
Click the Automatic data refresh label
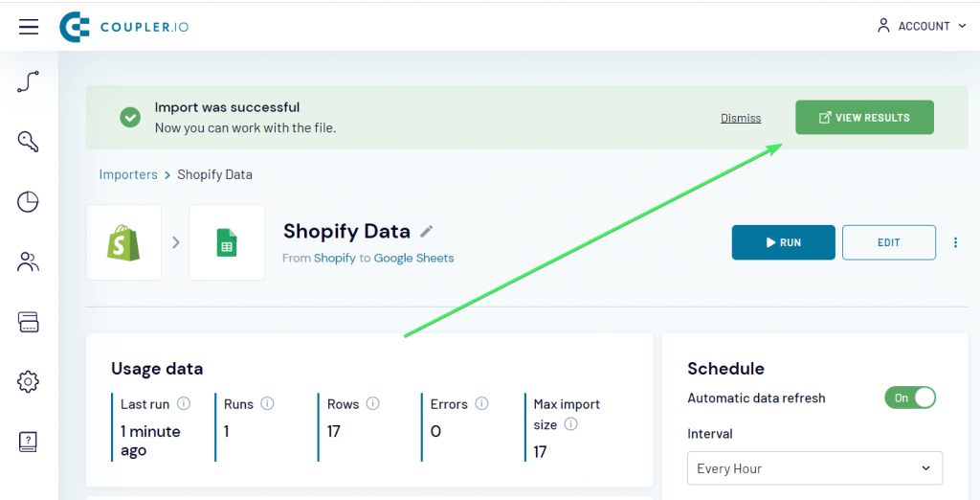[x=756, y=398]
